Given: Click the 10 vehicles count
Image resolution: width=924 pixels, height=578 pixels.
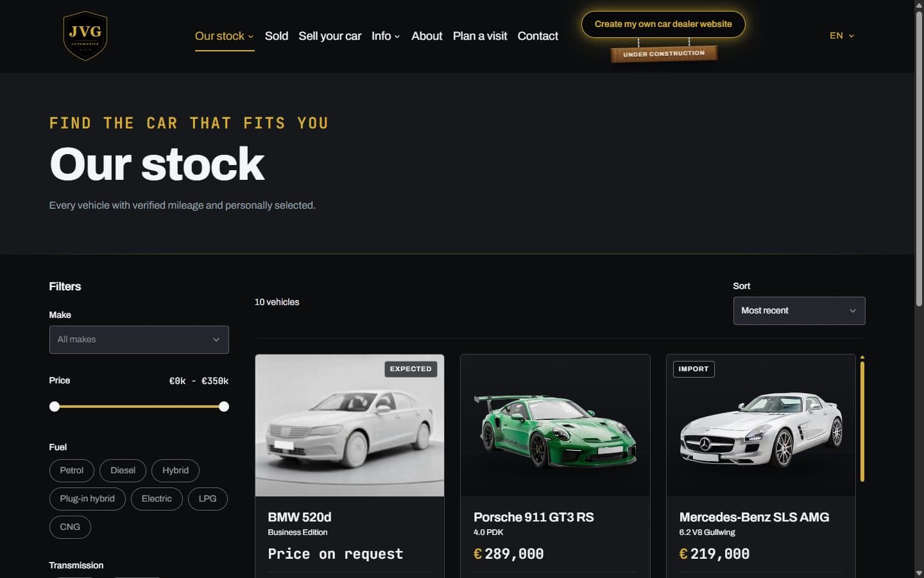Looking at the screenshot, I should (x=277, y=302).
